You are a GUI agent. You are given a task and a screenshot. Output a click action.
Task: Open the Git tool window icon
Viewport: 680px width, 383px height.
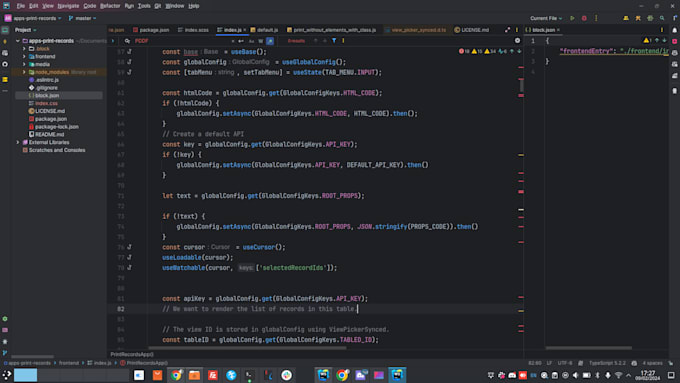[x=5, y=353]
